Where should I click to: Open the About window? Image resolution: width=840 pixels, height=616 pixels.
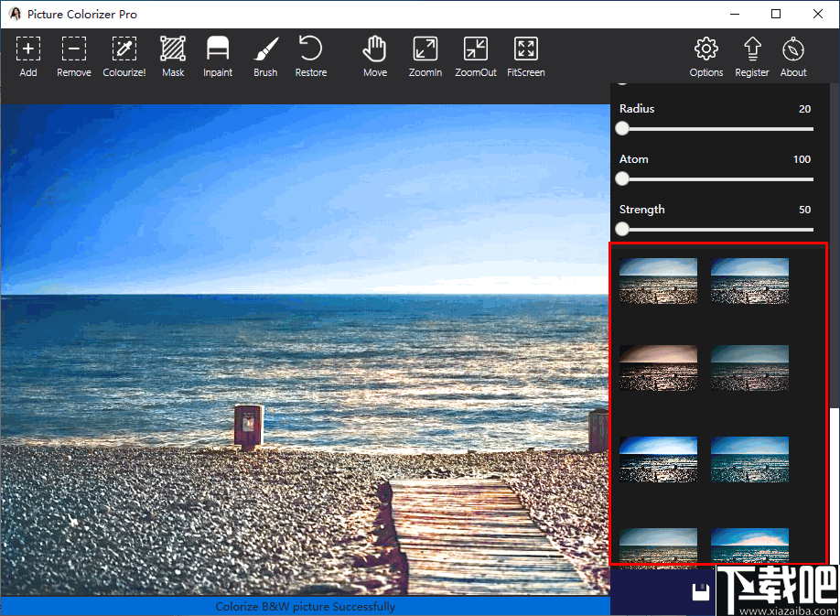tap(792, 55)
